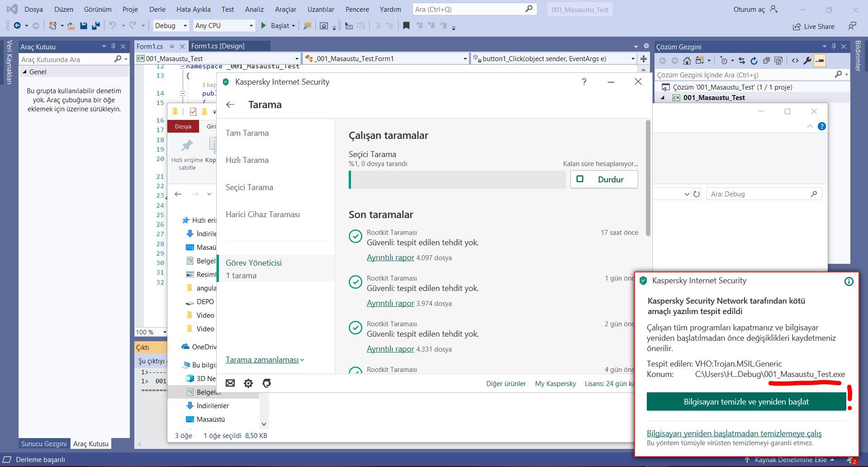
Task: Go to Home in Çözüm Gezgini toolbar
Action: tap(687, 60)
